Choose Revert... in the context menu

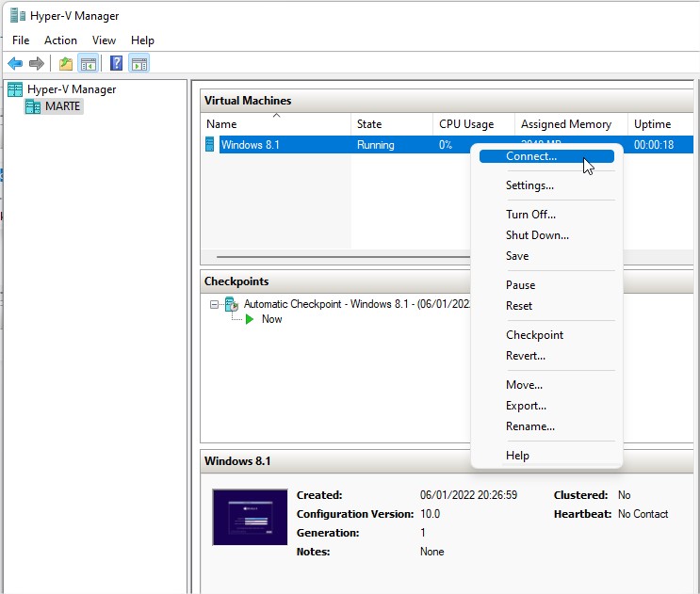click(x=546, y=356)
